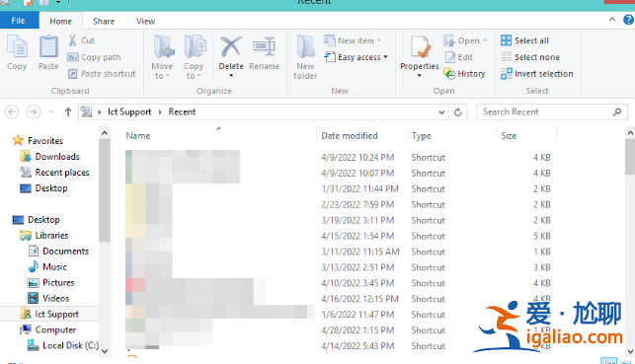
Task: Collapse the ribbon with the chevron
Action: 612,20
